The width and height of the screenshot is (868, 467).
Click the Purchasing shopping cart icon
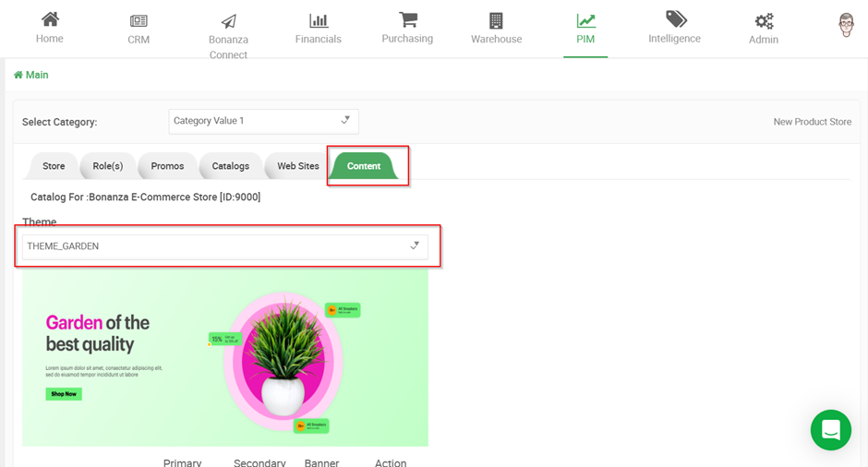coord(408,19)
